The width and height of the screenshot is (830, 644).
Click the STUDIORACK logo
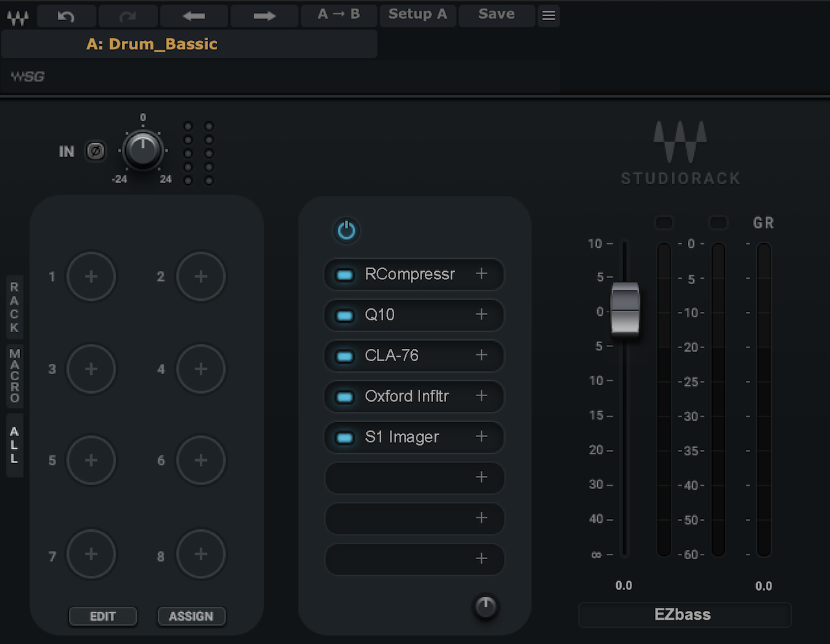click(x=680, y=153)
